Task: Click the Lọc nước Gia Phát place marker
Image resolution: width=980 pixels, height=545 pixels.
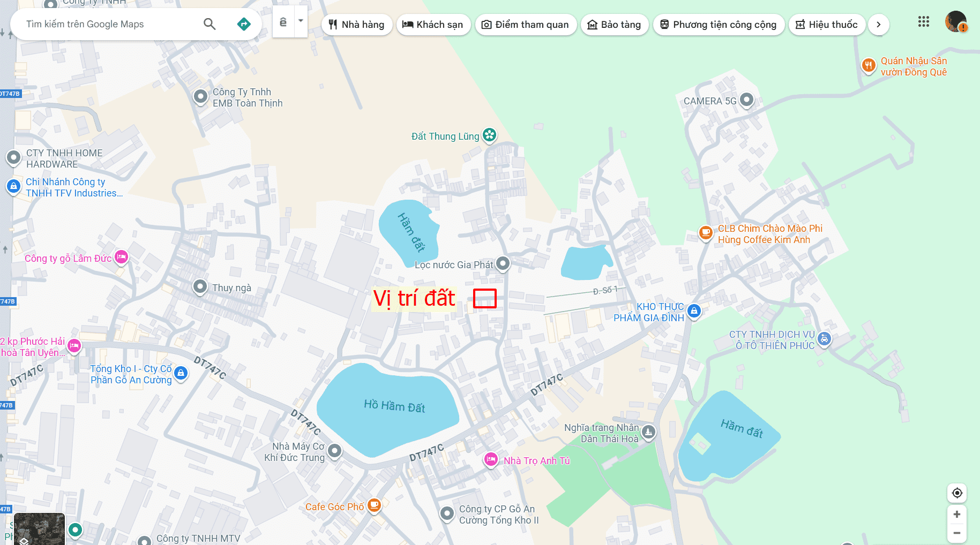Action: pos(503,263)
